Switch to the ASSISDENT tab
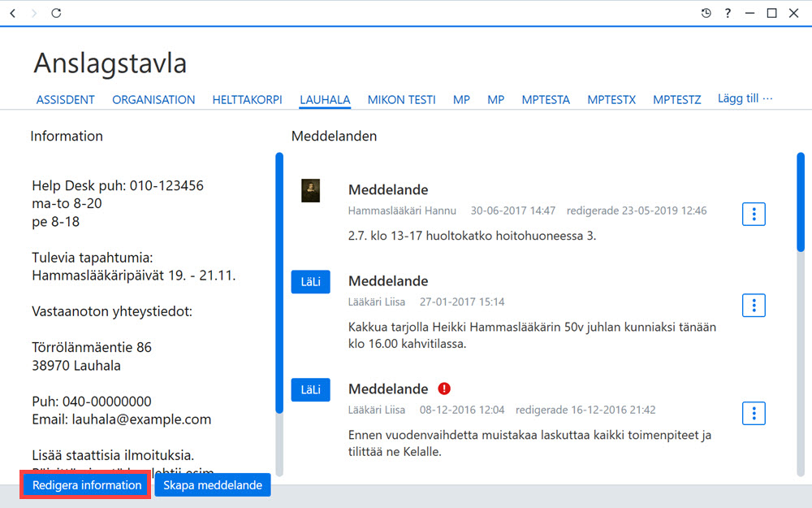812x508 pixels. point(65,99)
